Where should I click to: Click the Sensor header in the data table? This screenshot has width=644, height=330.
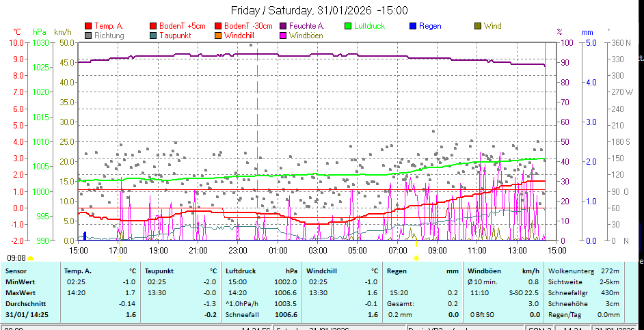(18, 271)
